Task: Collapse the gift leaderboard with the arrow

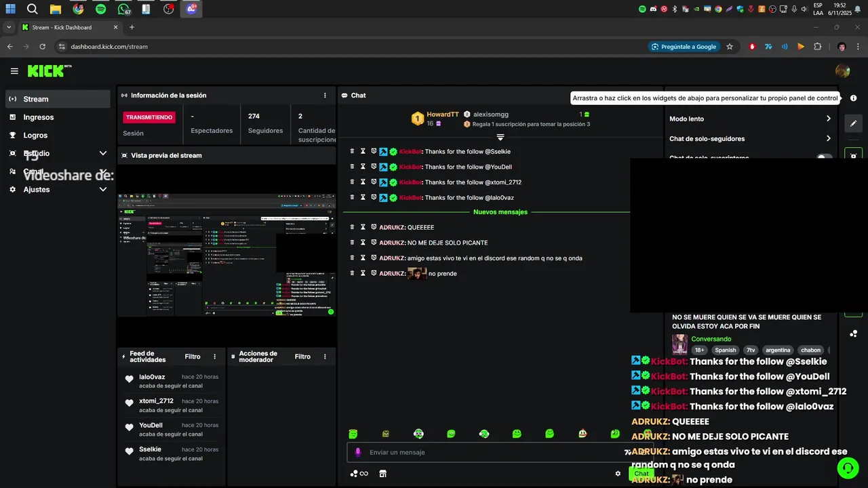Action: click(x=500, y=137)
